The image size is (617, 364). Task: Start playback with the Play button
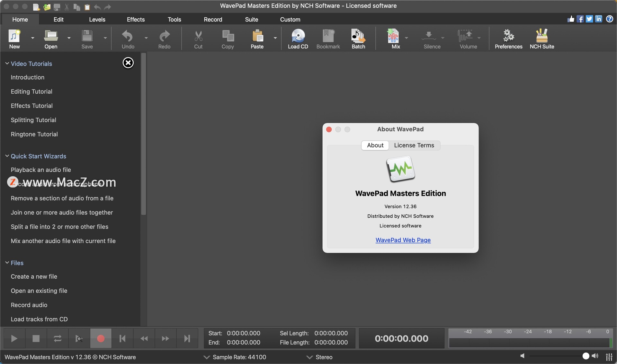(14, 339)
